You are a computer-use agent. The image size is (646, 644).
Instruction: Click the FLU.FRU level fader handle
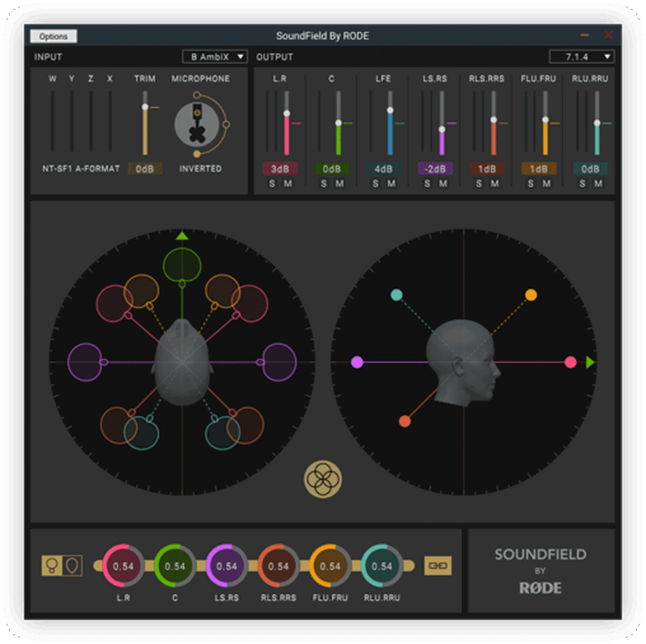pyautogui.click(x=545, y=120)
